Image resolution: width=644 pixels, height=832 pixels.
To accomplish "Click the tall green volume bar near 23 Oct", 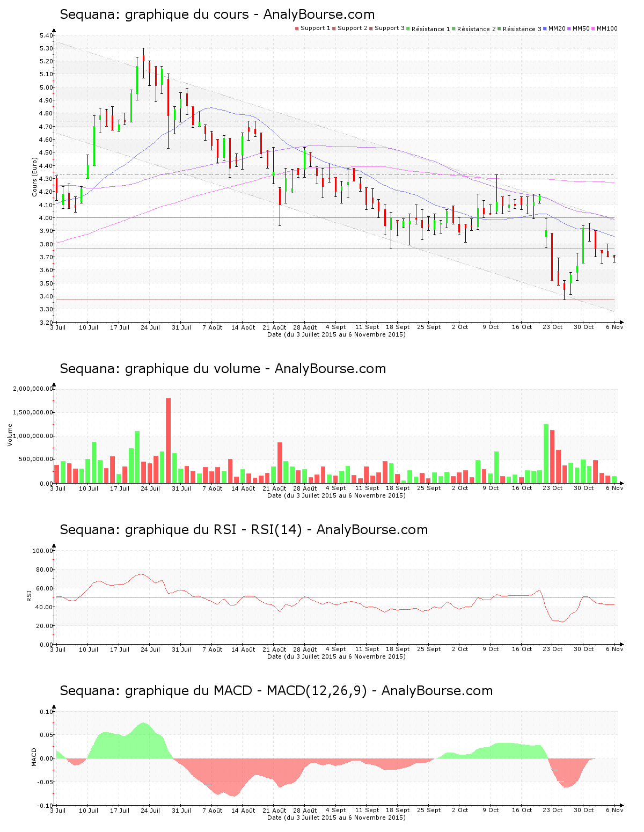I will [546, 454].
